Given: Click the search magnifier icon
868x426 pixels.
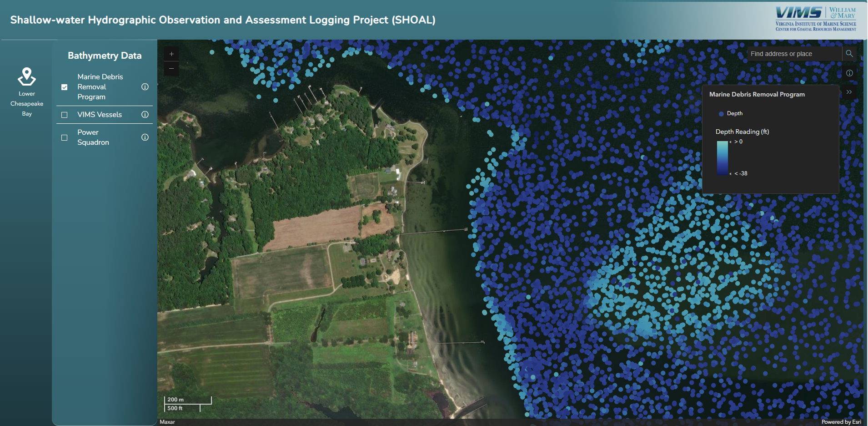Looking at the screenshot, I should 849,54.
